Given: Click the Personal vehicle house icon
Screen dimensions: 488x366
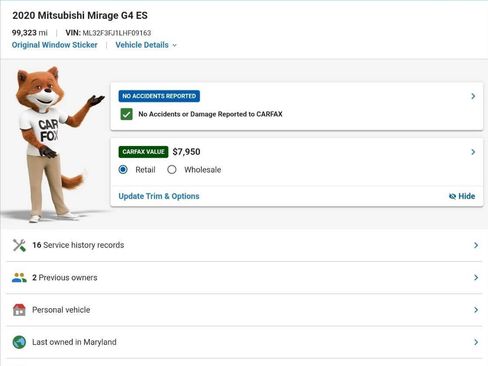Looking at the screenshot, I should [19, 310].
